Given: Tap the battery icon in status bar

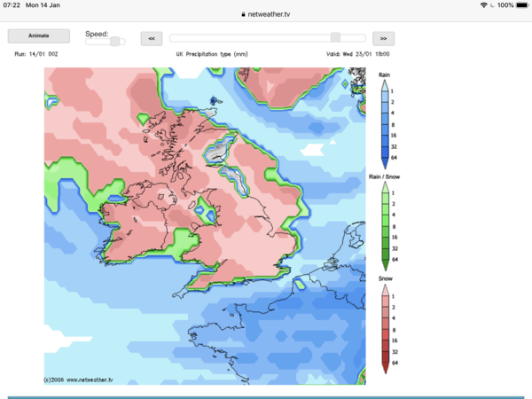Looking at the screenshot, I should 520,5.
